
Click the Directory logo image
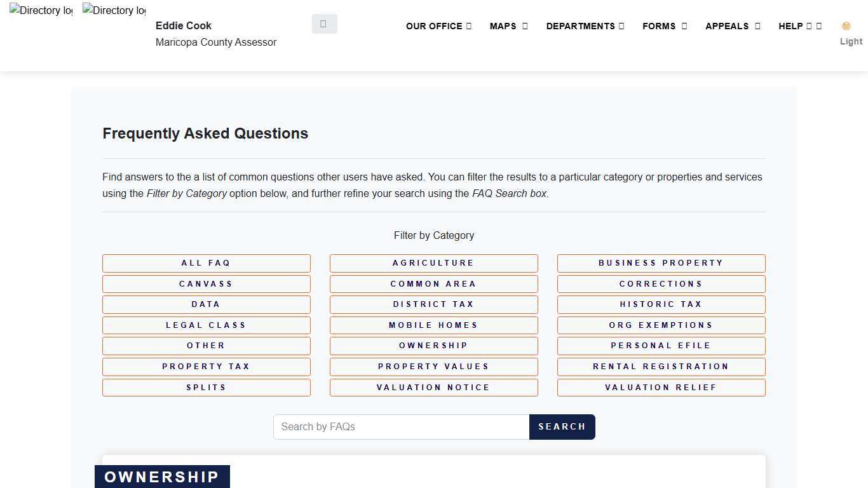coord(40,10)
